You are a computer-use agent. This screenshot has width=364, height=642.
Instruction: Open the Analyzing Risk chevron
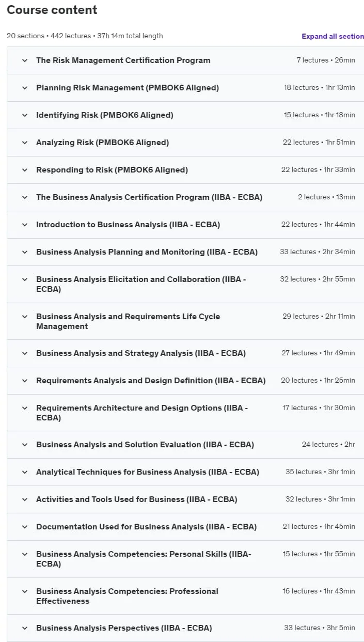pyautogui.click(x=24, y=143)
